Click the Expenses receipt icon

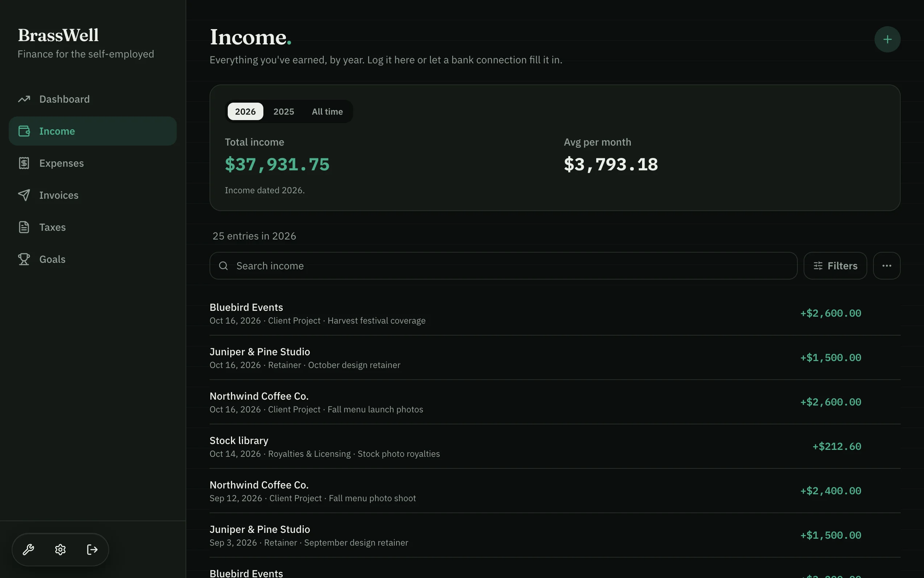pyautogui.click(x=24, y=163)
